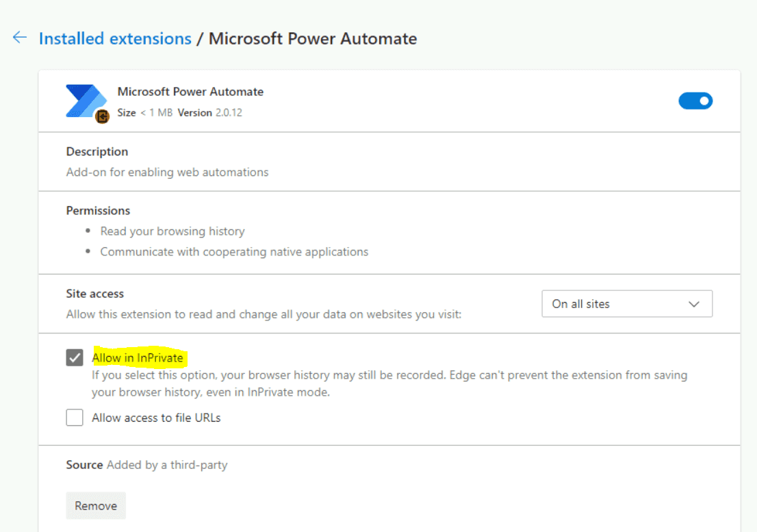
Task: Click the 'Permissions' heading
Action: pos(98,210)
